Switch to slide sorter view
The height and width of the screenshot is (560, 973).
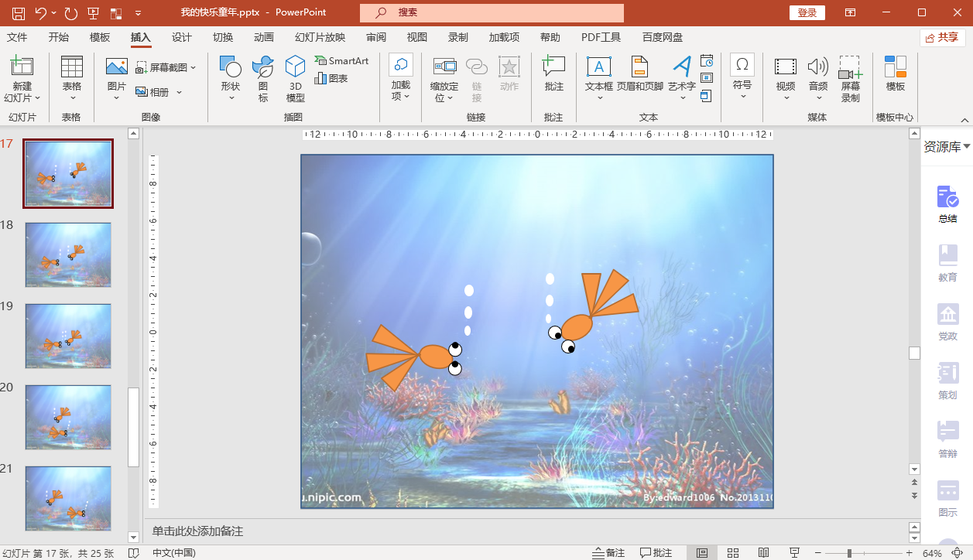[x=732, y=553]
